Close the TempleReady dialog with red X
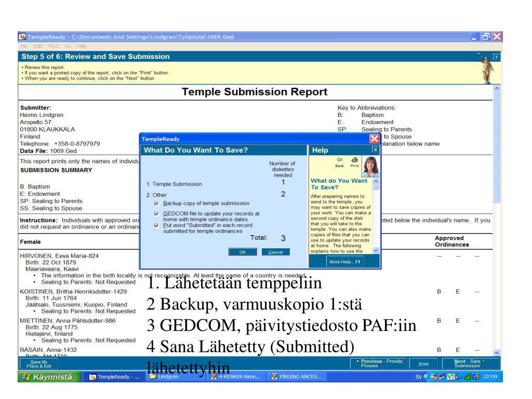 click(x=374, y=138)
